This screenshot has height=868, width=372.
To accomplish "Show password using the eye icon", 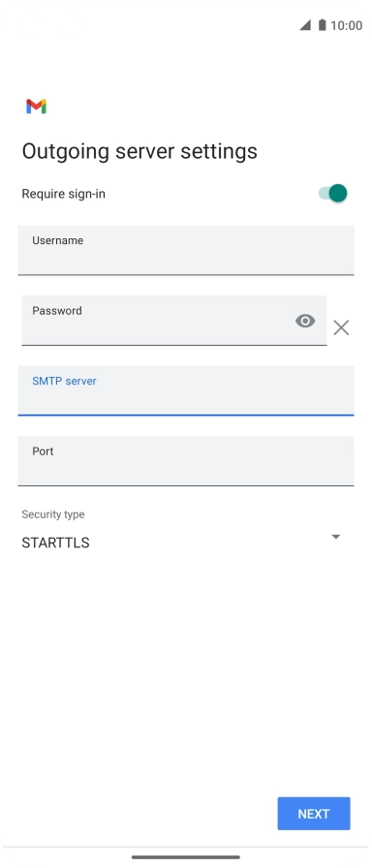I will pyautogui.click(x=305, y=321).
